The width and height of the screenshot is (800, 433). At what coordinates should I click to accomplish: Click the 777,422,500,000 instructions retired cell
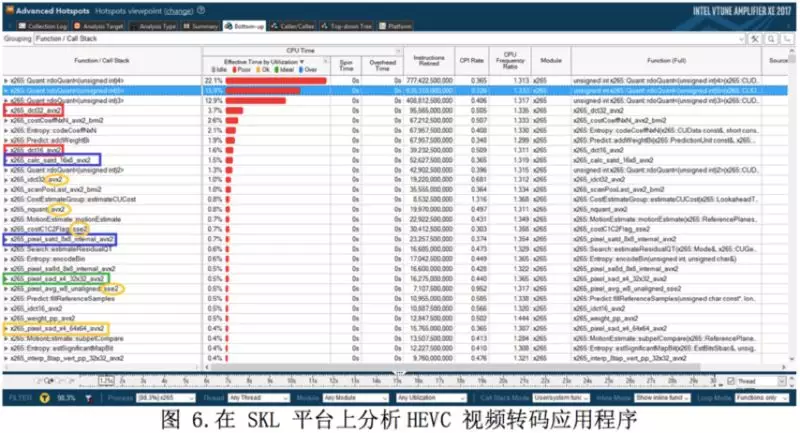click(x=430, y=81)
